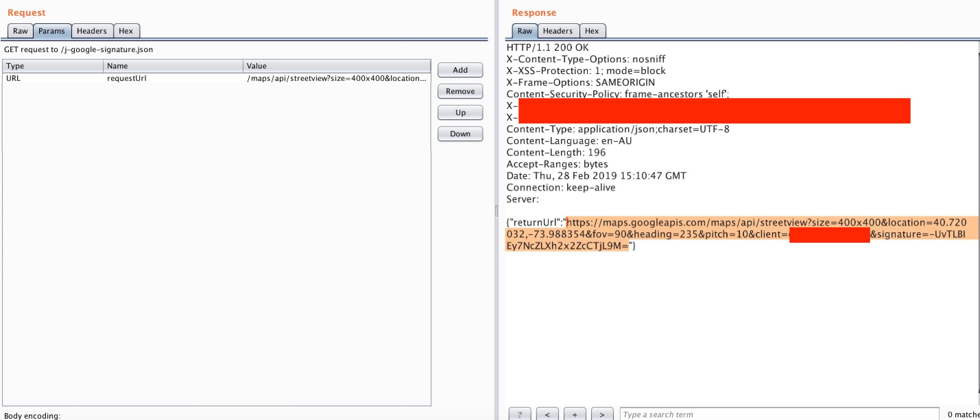This screenshot has height=420, width=980.
Task: Move parameter Up button
Action: point(460,112)
